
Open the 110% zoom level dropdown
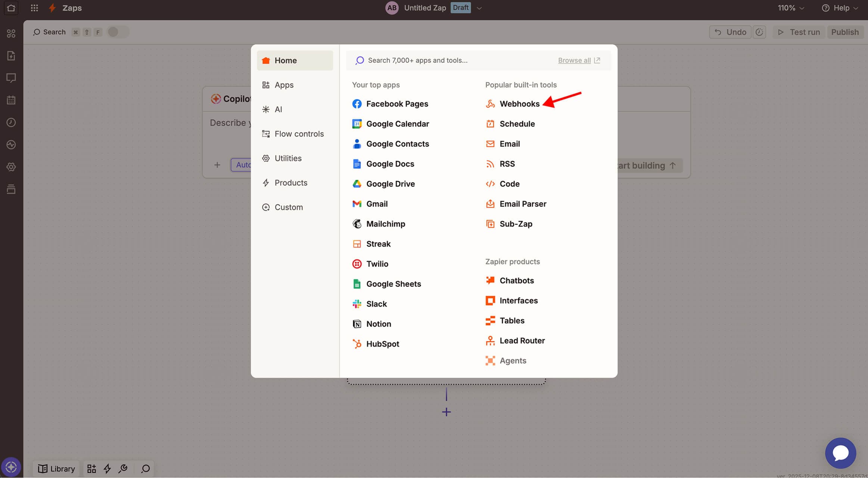point(790,8)
